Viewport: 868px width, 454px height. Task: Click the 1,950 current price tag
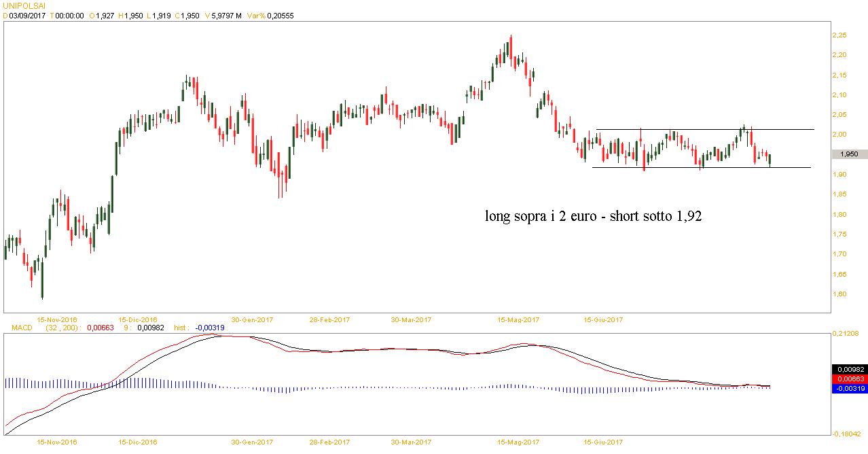(848, 154)
